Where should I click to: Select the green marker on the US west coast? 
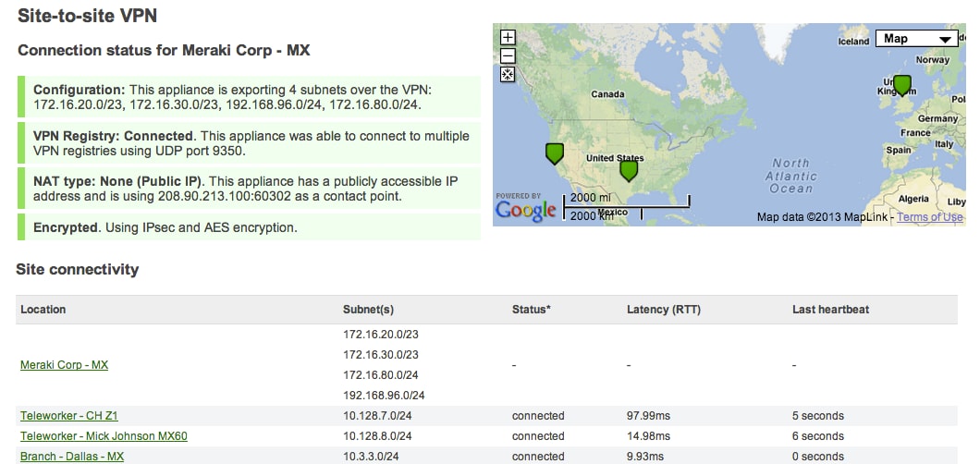[555, 153]
